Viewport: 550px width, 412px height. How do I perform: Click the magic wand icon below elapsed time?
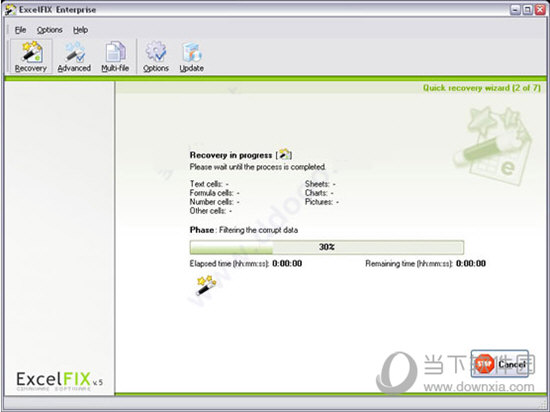click(206, 285)
